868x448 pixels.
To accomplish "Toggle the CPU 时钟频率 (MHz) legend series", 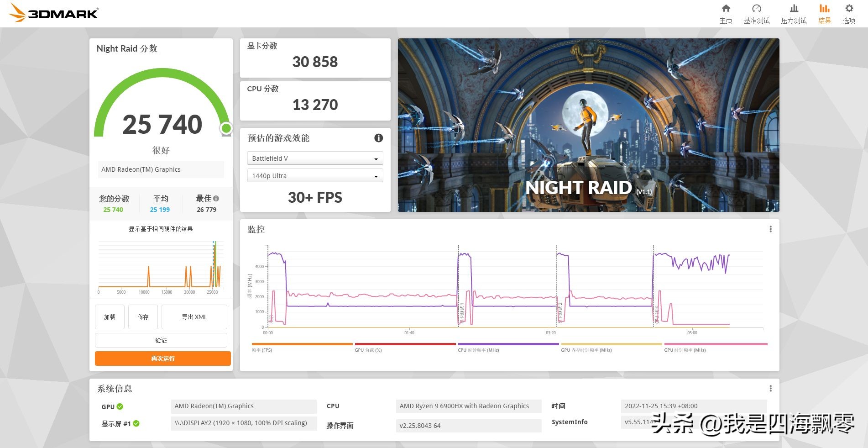I will pyautogui.click(x=508, y=347).
